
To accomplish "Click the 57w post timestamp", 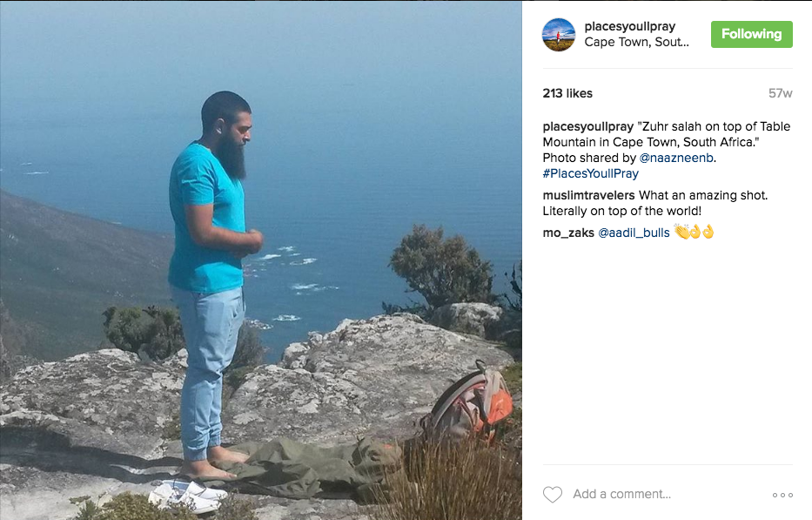I will [x=780, y=93].
